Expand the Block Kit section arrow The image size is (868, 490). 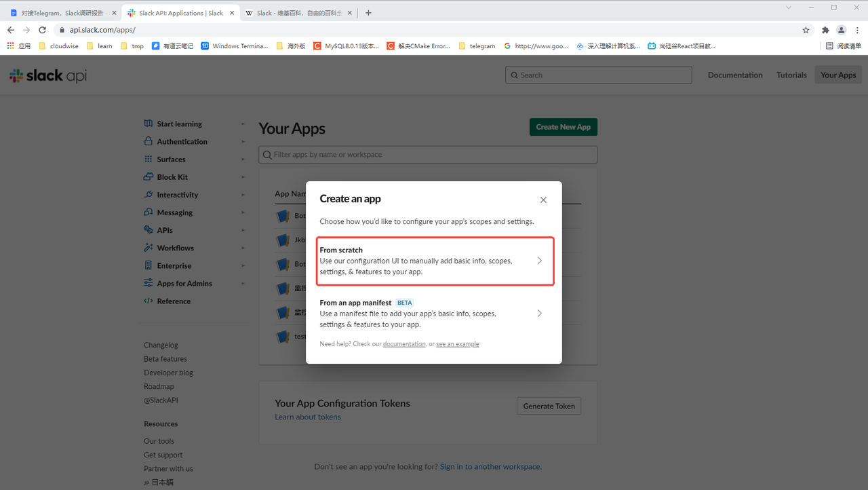coord(243,176)
